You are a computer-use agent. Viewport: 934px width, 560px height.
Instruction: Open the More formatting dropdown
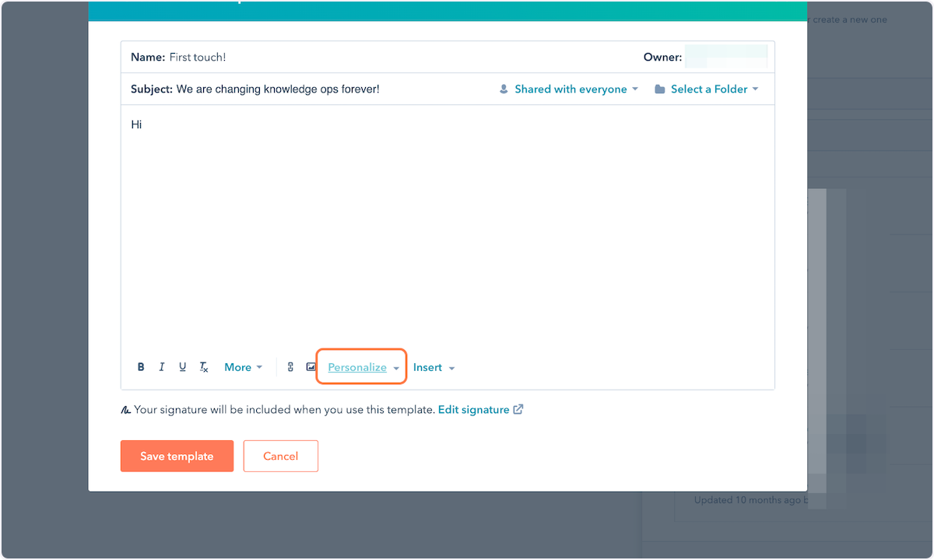pyautogui.click(x=243, y=367)
